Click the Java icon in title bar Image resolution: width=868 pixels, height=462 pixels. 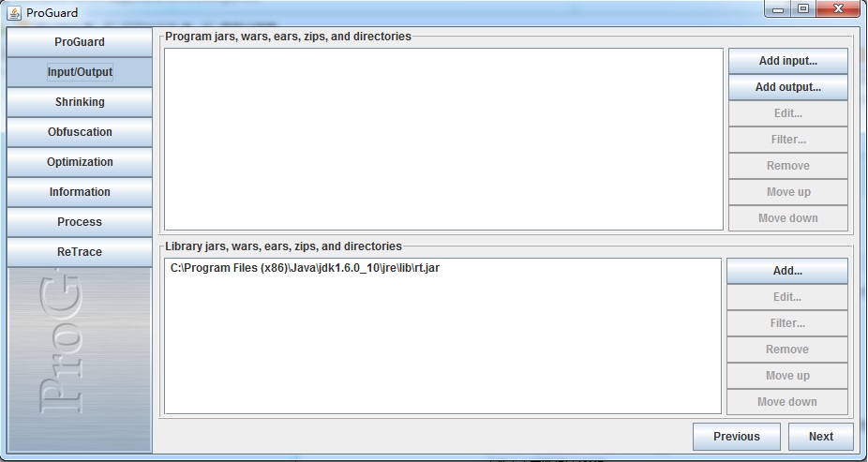[x=14, y=11]
